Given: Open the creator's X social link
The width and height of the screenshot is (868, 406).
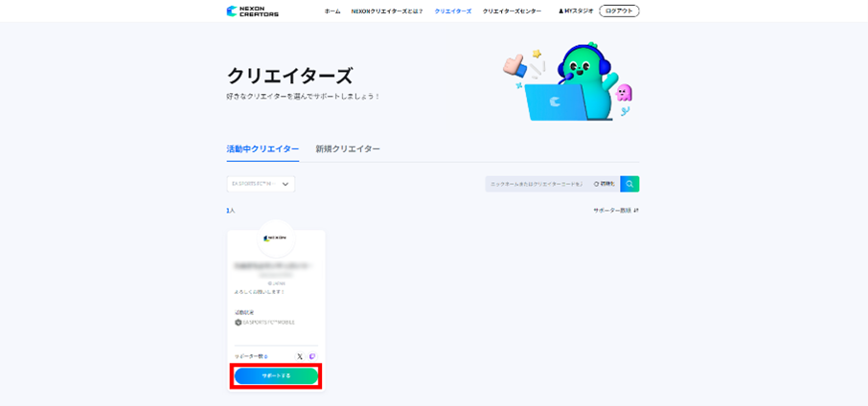Looking at the screenshot, I should click(x=300, y=357).
